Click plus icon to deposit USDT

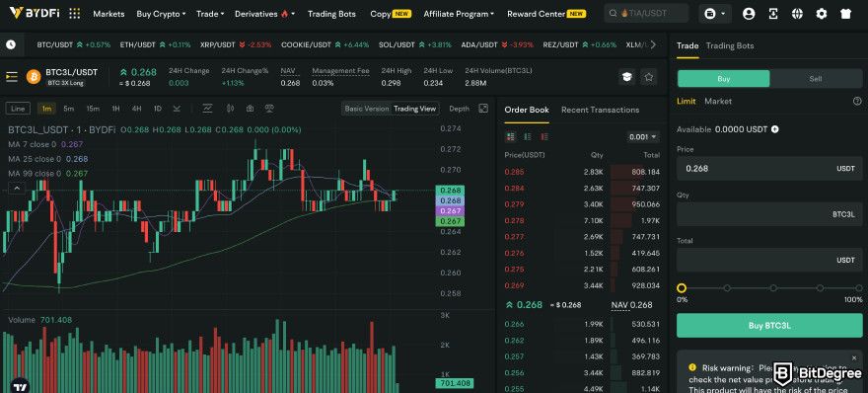775,129
